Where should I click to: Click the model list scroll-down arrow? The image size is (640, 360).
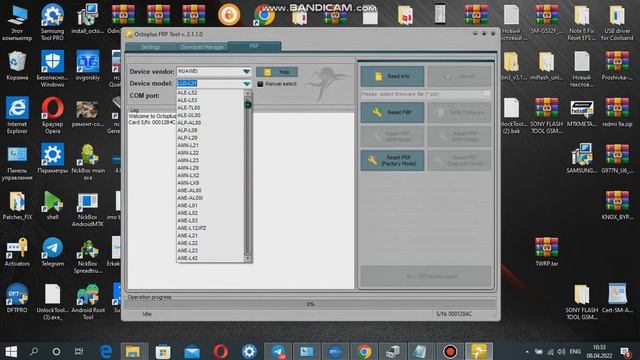pos(247,258)
